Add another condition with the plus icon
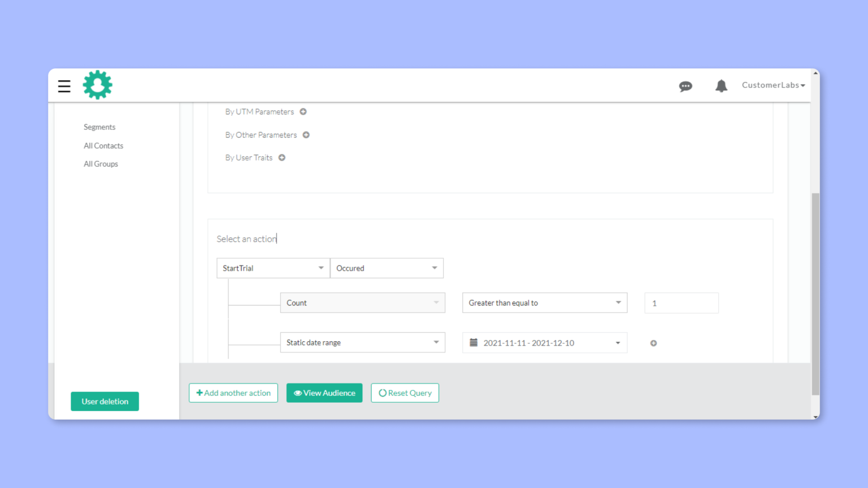Screen dimensions: 868x488 [x=653, y=343]
